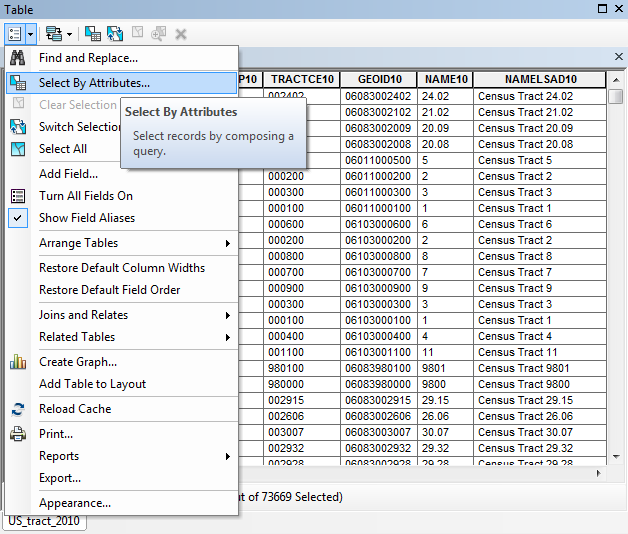This screenshot has width=628, height=534.
Task: Switch to the US_tract_2010 tab
Action: point(44,521)
